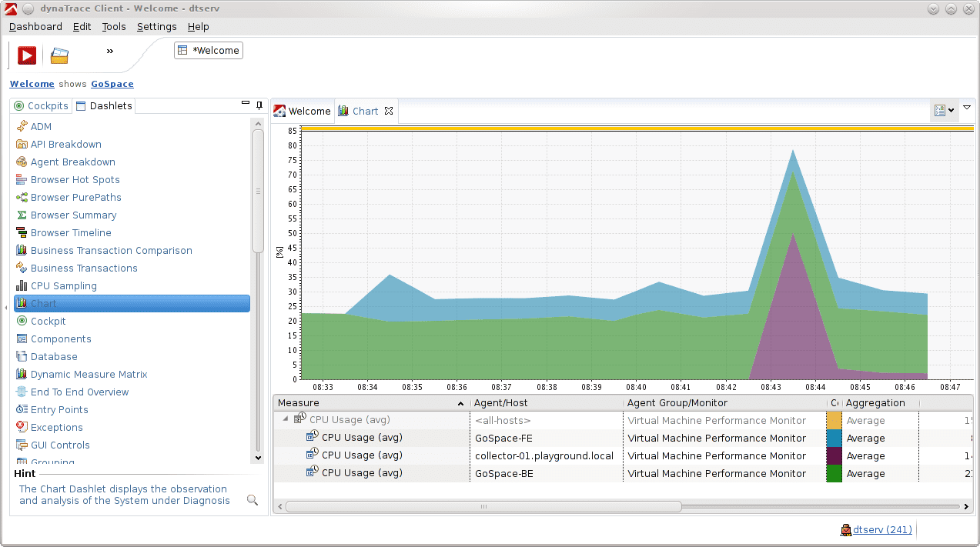Click the Database dashlet icon
This screenshot has height=547, width=980.
22,356
